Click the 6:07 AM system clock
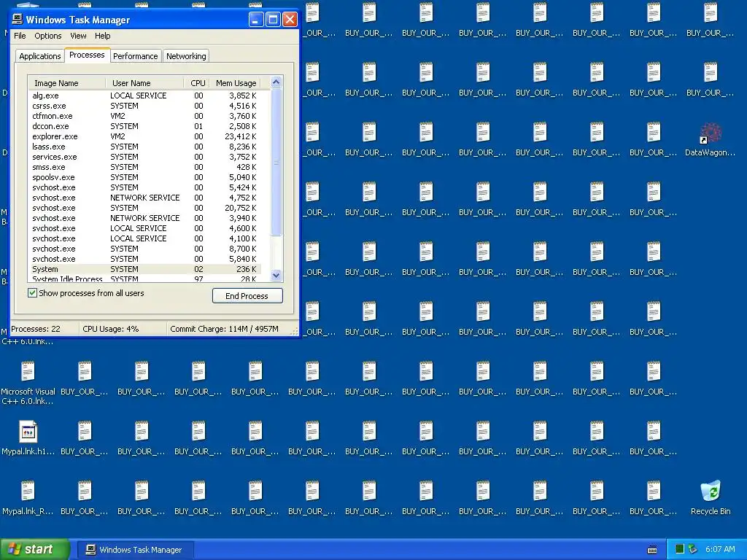Screen dimensions: 747x560 click(720, 550)
